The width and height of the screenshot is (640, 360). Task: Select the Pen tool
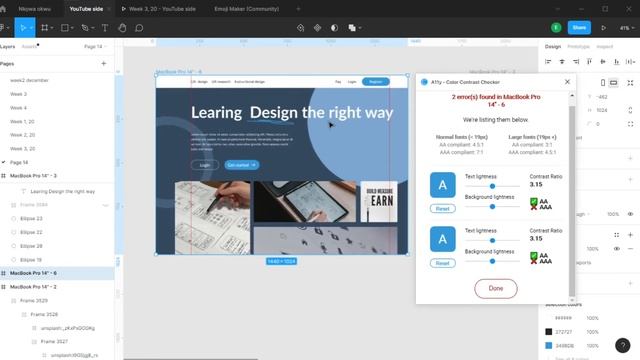coord(84,28)
